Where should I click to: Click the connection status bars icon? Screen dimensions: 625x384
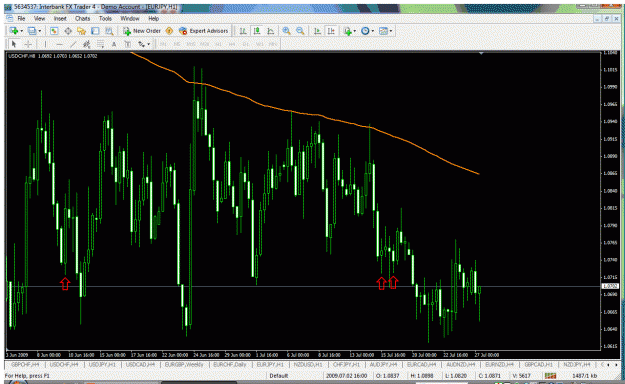click(x=550, y=376)
